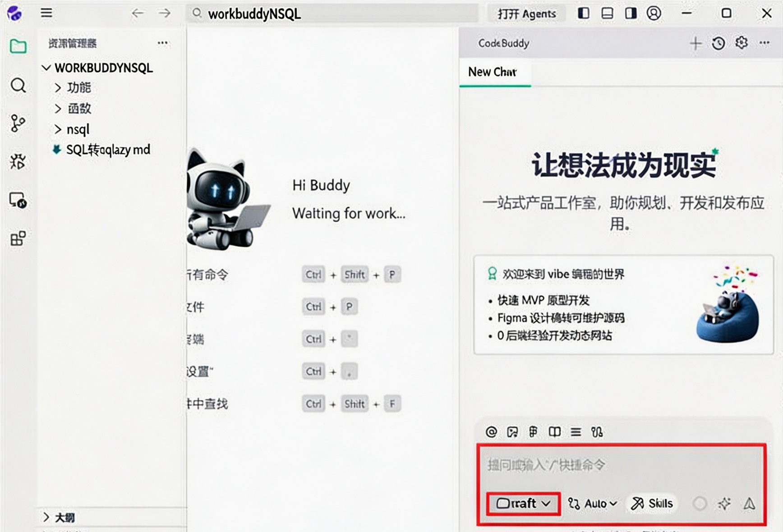Click the circle icon beside Skills
The image size is (783, 532).
(700, 503)
